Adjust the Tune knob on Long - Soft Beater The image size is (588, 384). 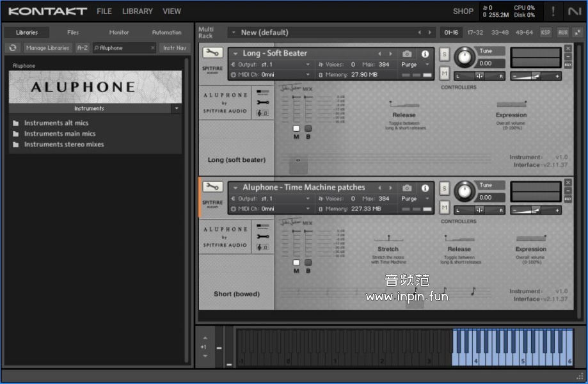coord(465,58)
